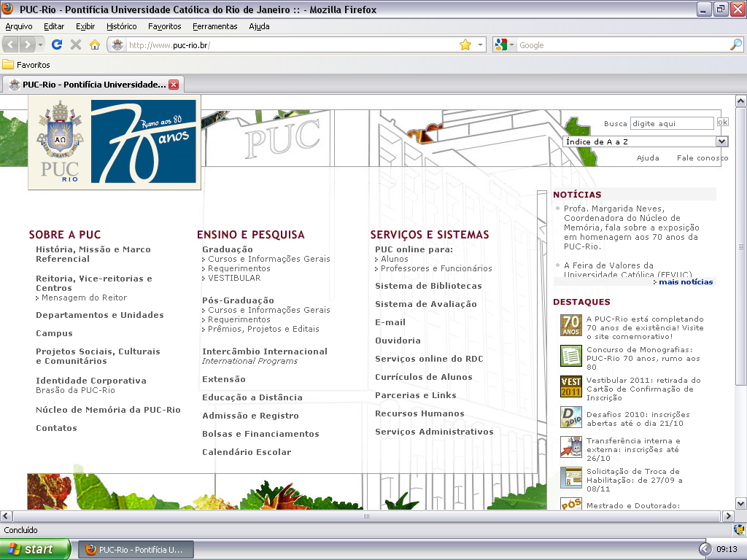Click the 70 Anos highlight icon
The image size is (747, 560).
pyautogui.click(x=570, y=325)
